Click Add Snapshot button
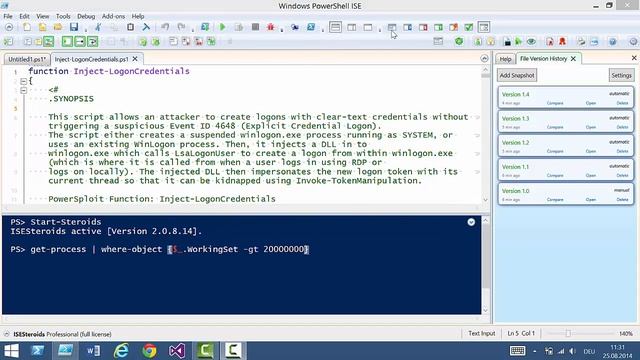The image size is (640, 360). (x=517, y=75)
